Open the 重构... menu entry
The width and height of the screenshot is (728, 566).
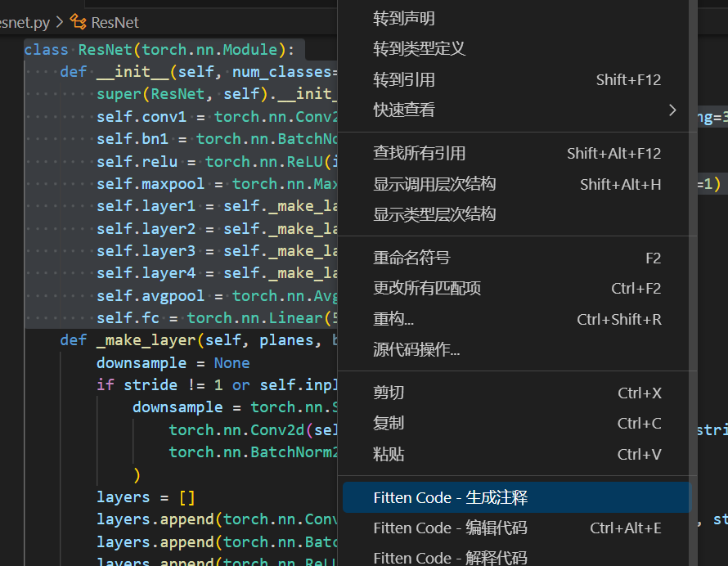pos(393,320)
